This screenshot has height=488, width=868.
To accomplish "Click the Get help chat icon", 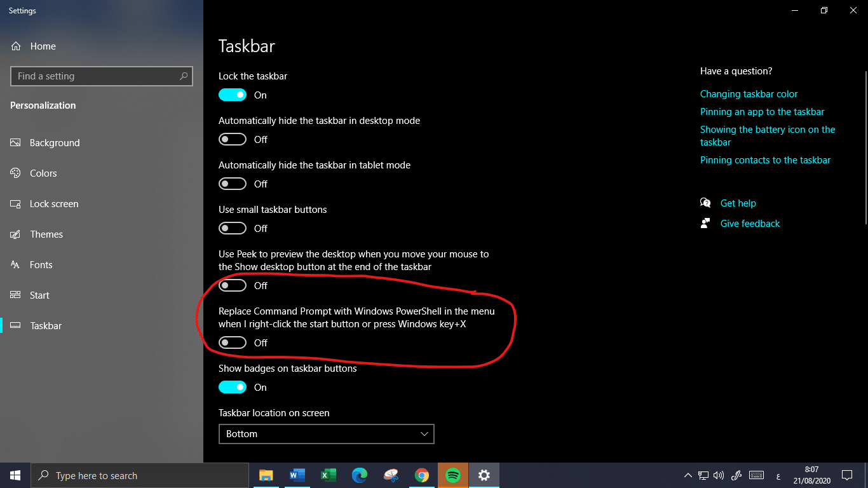I will click(x=705, y=203).
